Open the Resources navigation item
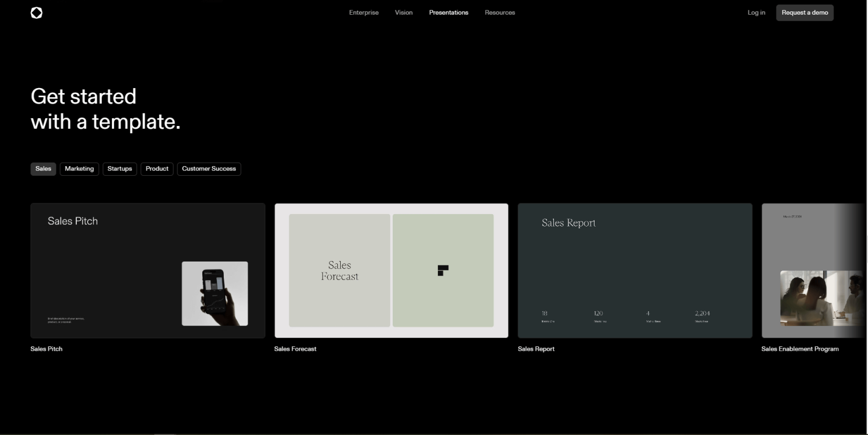 [x=500, y=12]
